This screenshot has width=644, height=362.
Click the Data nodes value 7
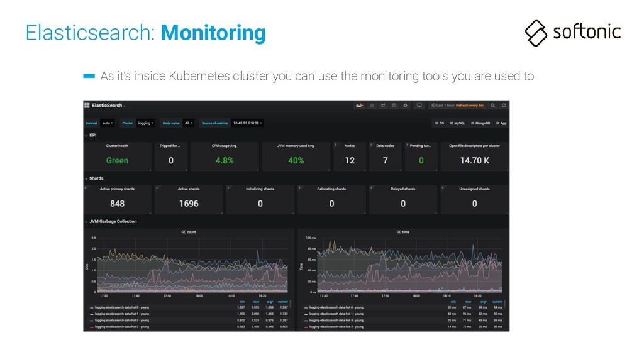386,160
